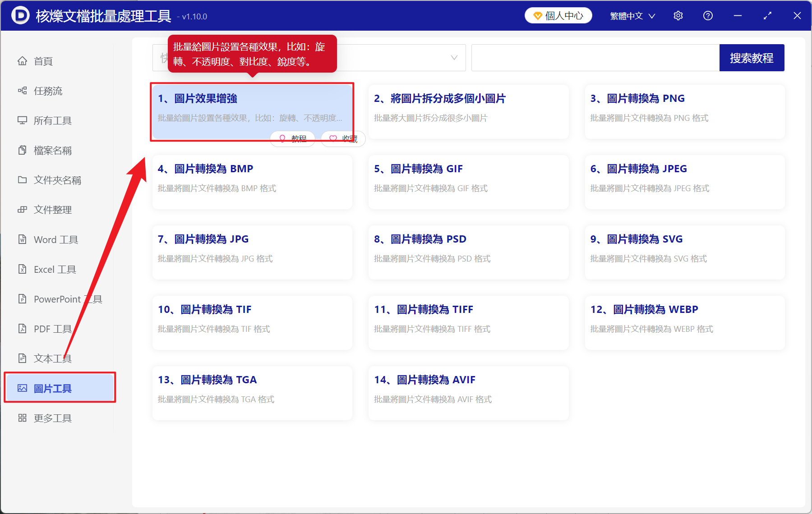Viewport: 812px width, 514px height.
Task: Open the Excel 工具 sidebar icon
Action: pos(23,269)
